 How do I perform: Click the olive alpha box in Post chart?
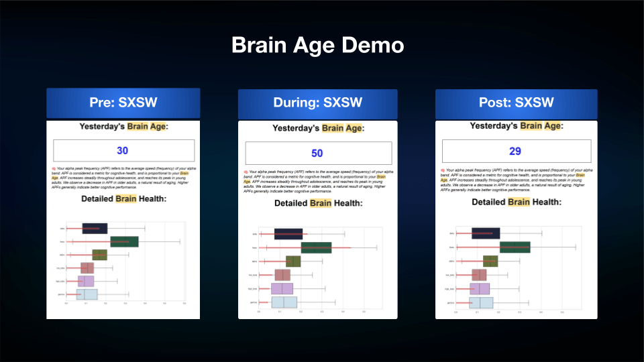490,261
